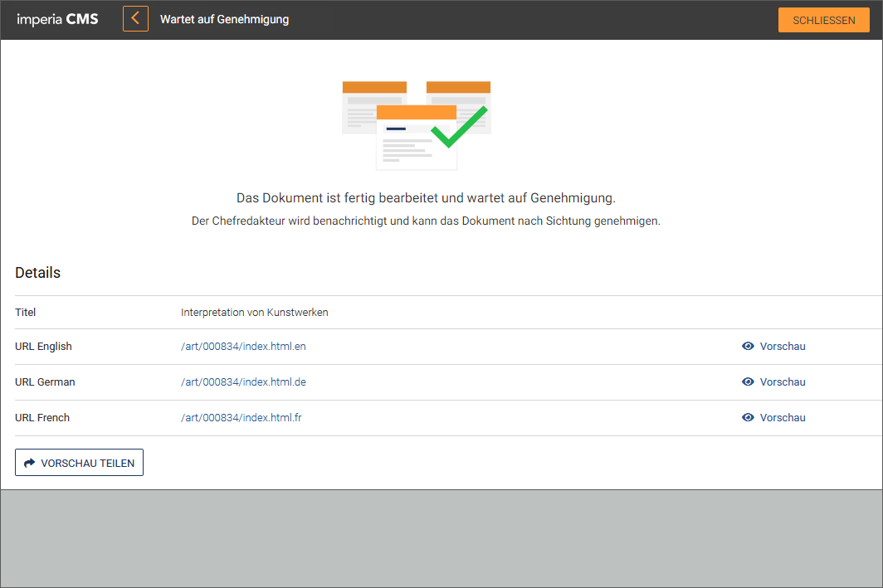Open the /art/000834/index.html.fr link

coord(241,417)
